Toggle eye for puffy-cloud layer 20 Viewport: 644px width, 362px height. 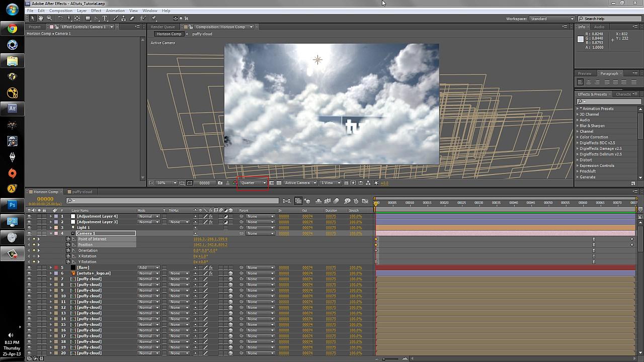(x=29, y=353)
